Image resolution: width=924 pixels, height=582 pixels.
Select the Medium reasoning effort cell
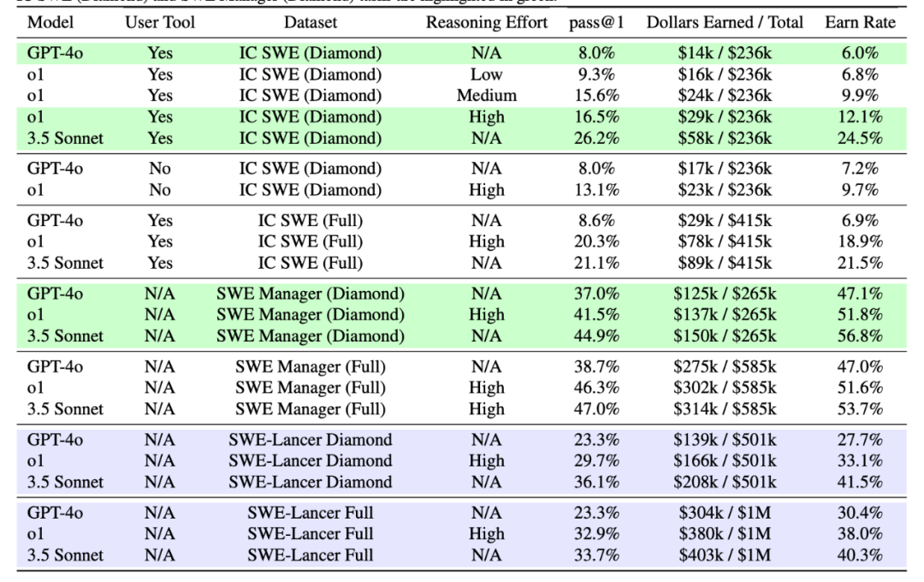pos(486,95)
